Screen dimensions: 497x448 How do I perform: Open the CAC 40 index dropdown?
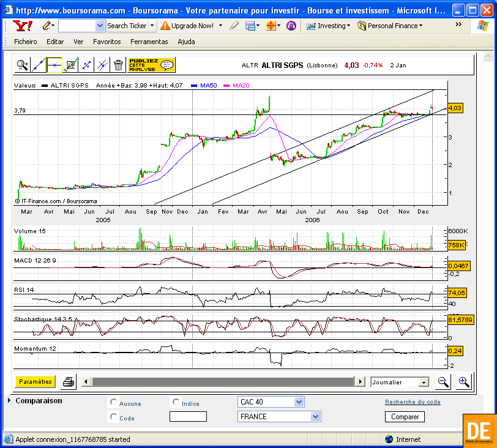299,401
